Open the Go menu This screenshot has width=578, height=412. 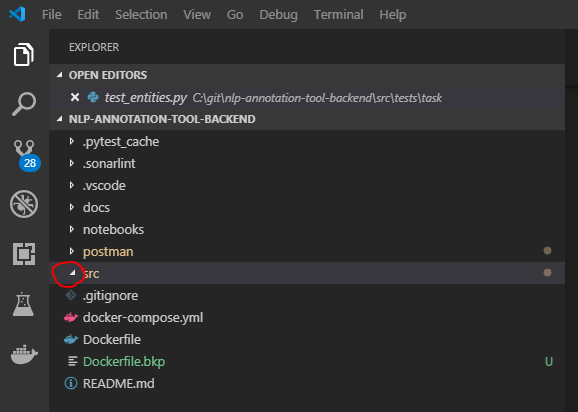(235, 15)
